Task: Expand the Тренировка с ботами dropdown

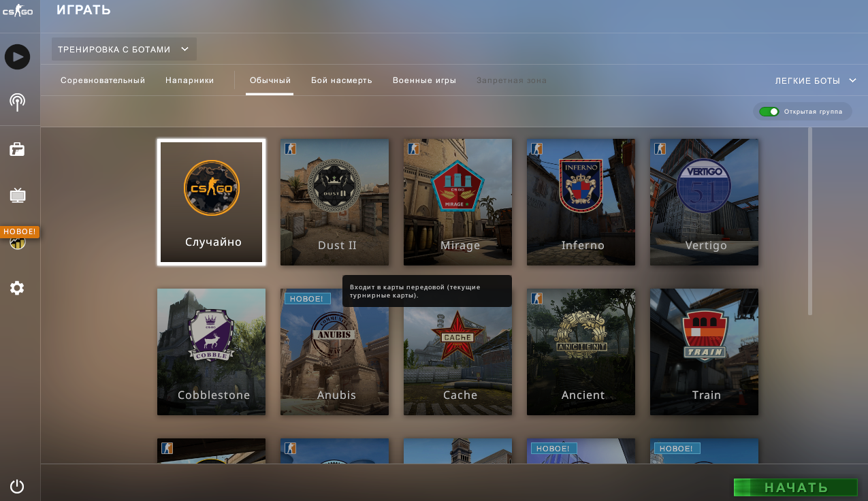Action: tap(124, 49)
